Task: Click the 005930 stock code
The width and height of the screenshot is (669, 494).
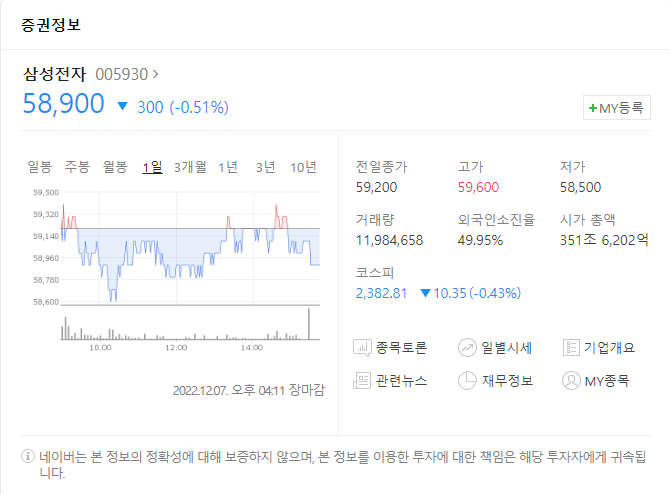Action: click(122, 74)
